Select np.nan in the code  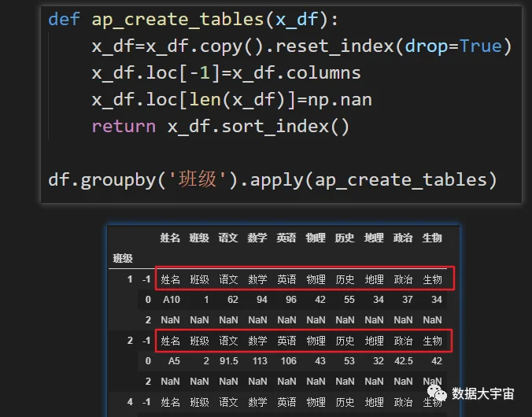coord(340,100)
